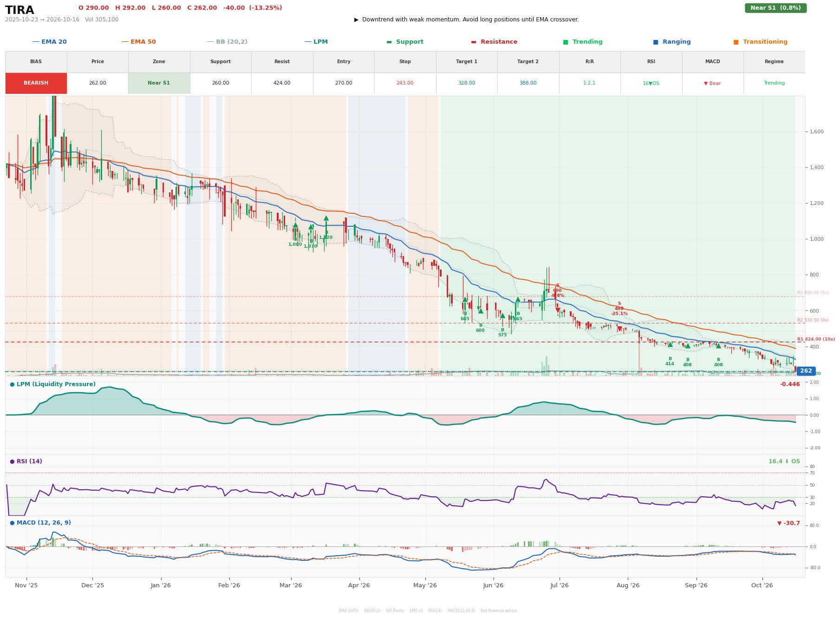The image size is (840, 618).
Task: Click the R2 530.00 (9x) resistance label
Action: click(813, 320)
